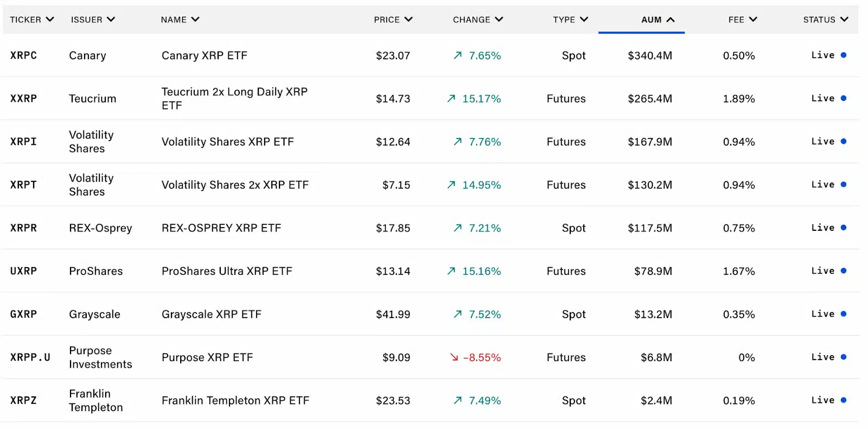Viewport: 868px width, 429px height.
Task: Click the up arrow beside XRPT's 14.95% change
Action: pyautogui.click(x=451, y=185)
